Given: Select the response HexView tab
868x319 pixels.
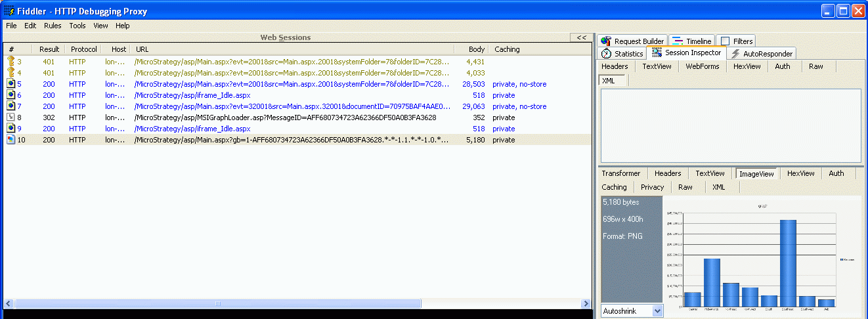Looking at the screenshot, I should [x=800, y=173].
